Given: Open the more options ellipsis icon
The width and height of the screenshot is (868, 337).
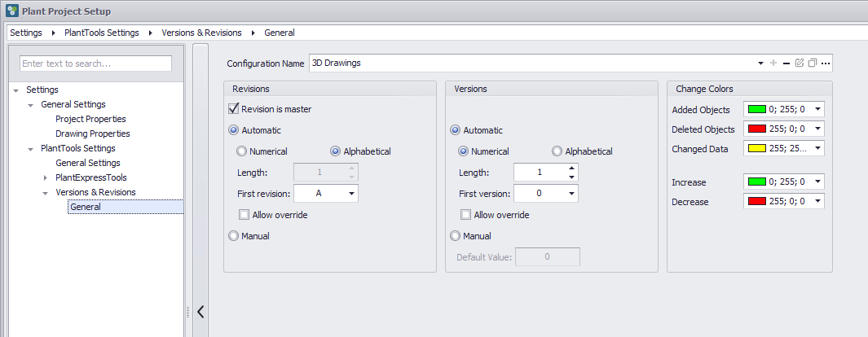Looking at the screenshot, I should 825,63.
